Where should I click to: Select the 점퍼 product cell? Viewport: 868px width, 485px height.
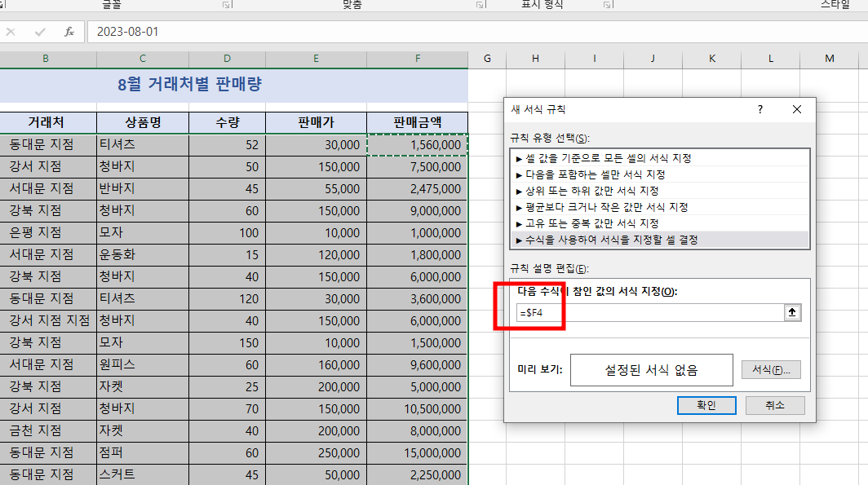coord(143,453)
